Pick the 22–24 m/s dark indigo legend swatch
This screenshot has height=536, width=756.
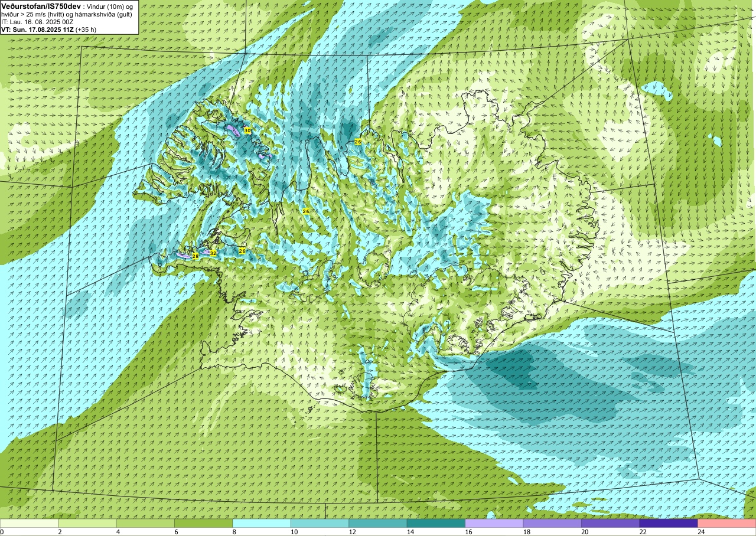point(669,524)
